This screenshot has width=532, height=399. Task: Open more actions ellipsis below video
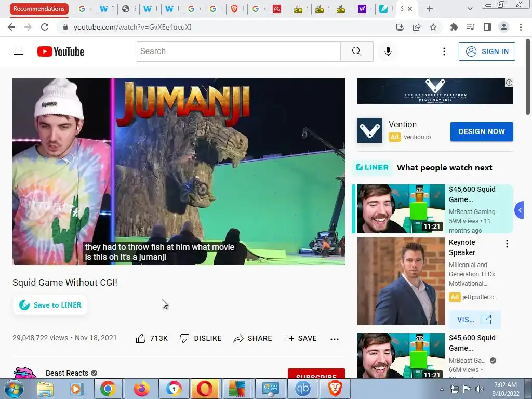pyautogui.click(x=334, y=339)
